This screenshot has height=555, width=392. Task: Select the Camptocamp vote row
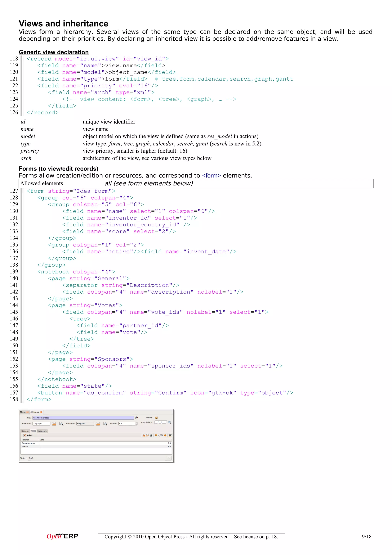(x=96, y=443)
